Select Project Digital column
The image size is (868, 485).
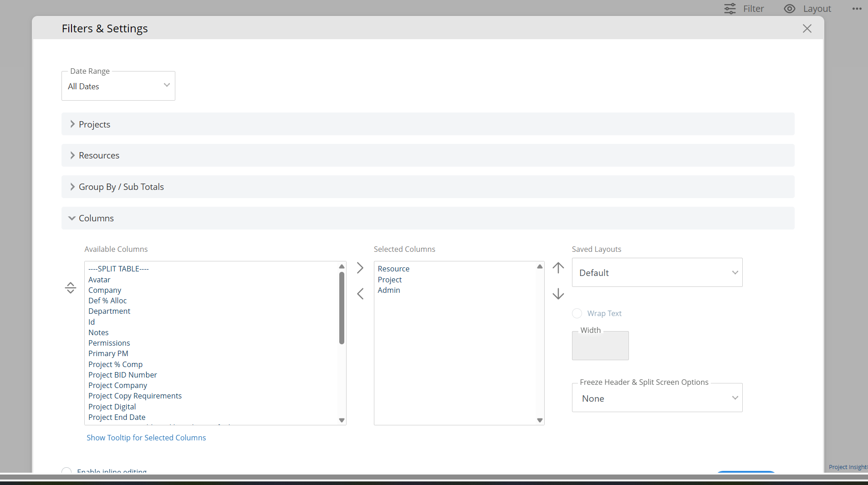[x=112, y=407]
